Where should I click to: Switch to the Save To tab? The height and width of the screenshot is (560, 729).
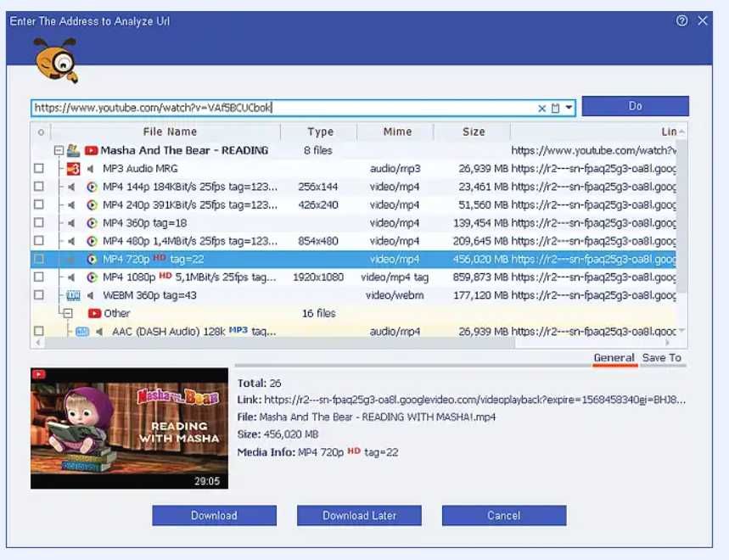pos(662,358)
